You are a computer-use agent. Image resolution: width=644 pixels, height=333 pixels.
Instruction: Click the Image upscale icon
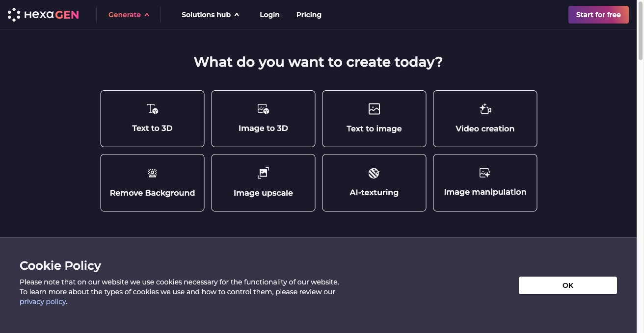263,173
